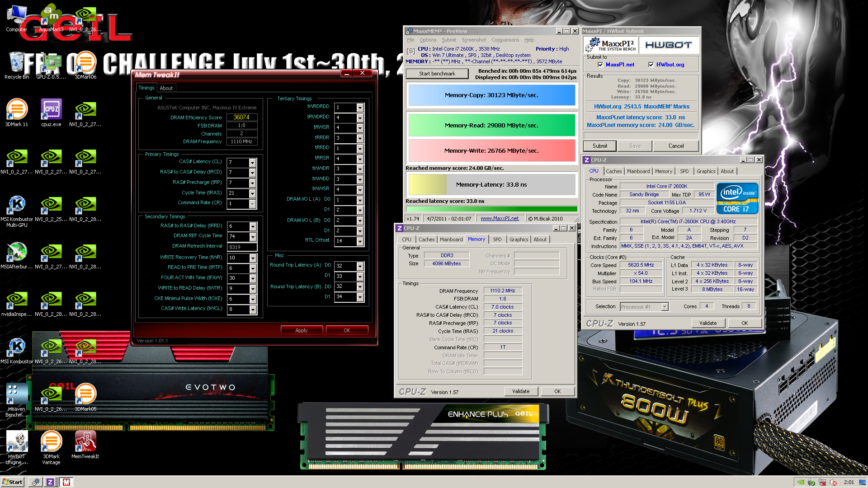Image resolution: width=868 pixels, height=488 pixels.
Task: Open the Screenshot menu in MaxxMEM
Action: pyautogui.click(x=474, y=40)
